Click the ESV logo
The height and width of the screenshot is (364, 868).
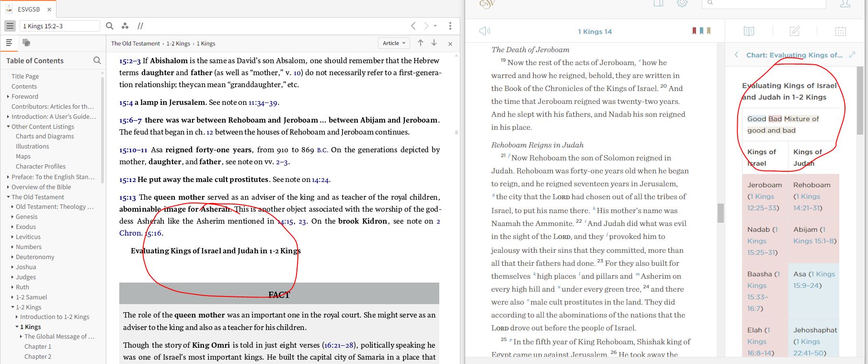tap(487, 4)
